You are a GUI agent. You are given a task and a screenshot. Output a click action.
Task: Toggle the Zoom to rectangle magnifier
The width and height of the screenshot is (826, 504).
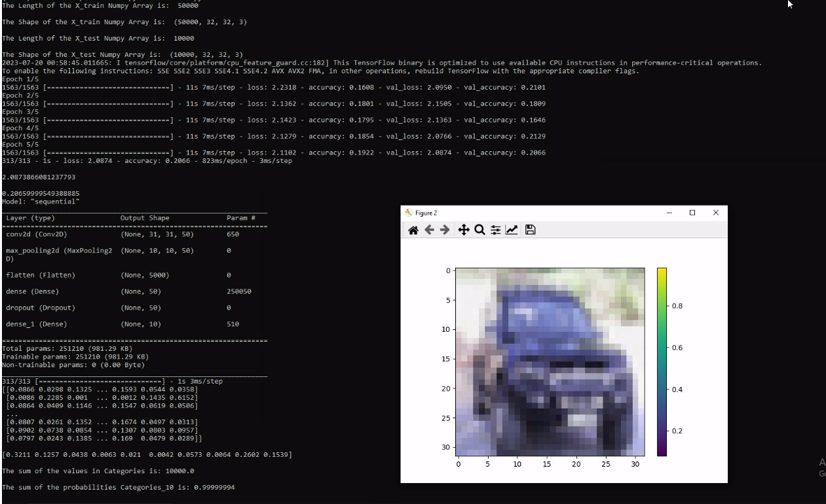479,230
